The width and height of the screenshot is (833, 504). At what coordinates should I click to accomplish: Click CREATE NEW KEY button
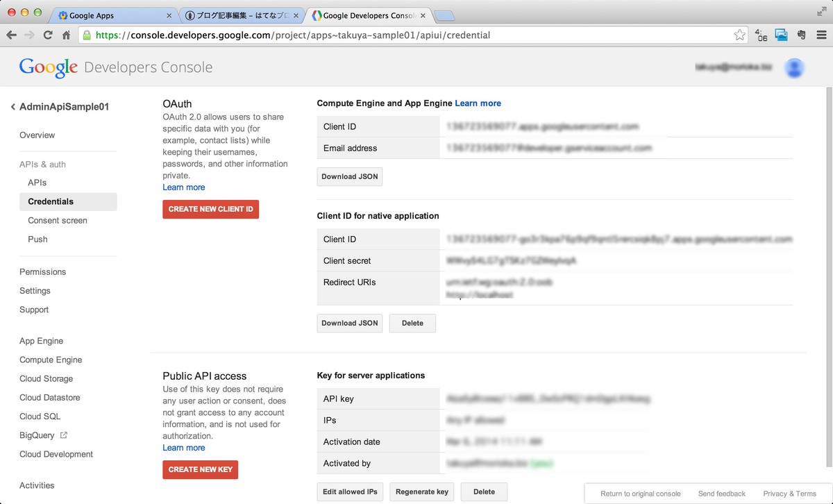coord(201,469)
